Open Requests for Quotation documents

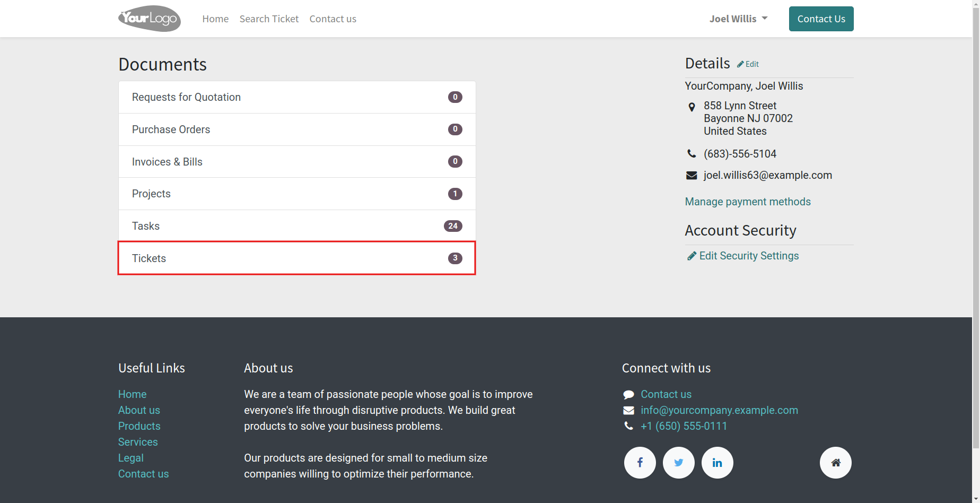tap(297, 97)
